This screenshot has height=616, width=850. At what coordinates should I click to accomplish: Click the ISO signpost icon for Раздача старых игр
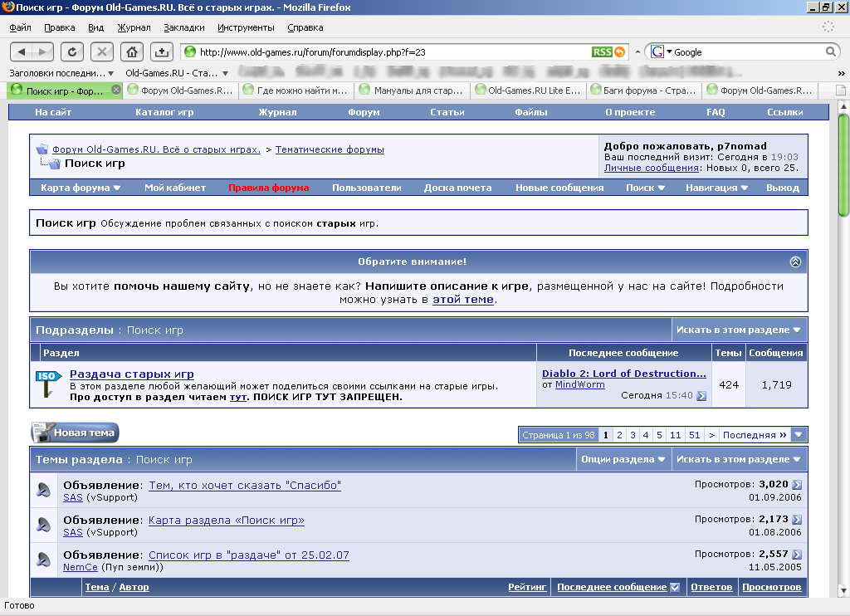[48, 384]
